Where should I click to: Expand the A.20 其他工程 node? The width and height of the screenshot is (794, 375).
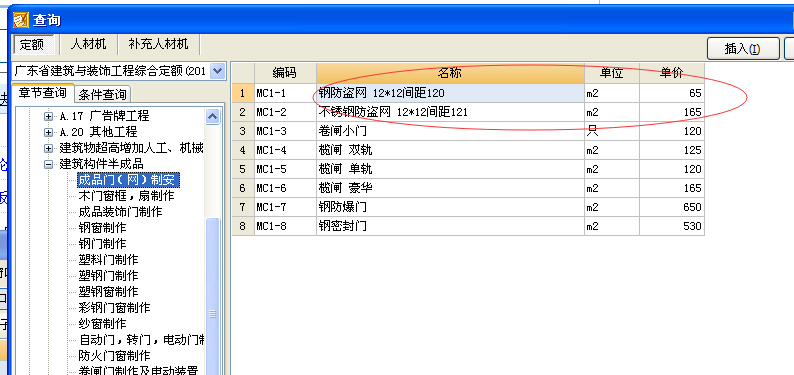49,133
